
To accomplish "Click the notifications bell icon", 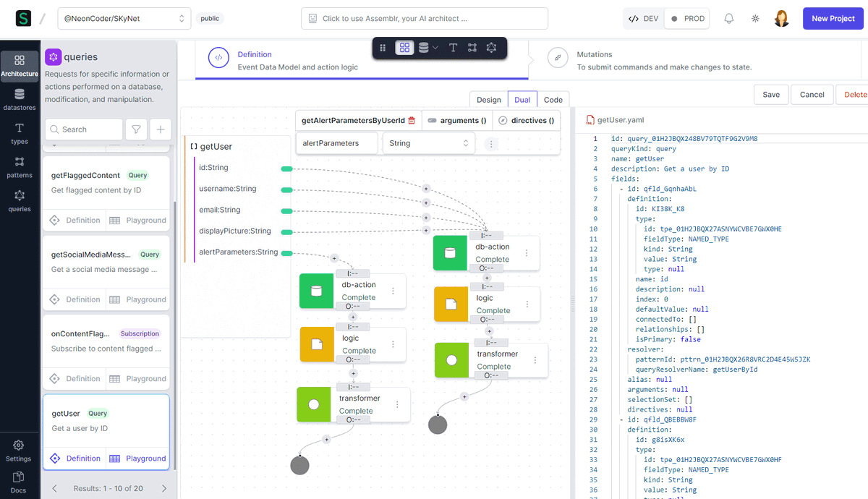I will pyautogui.click(x=728, y=19).
